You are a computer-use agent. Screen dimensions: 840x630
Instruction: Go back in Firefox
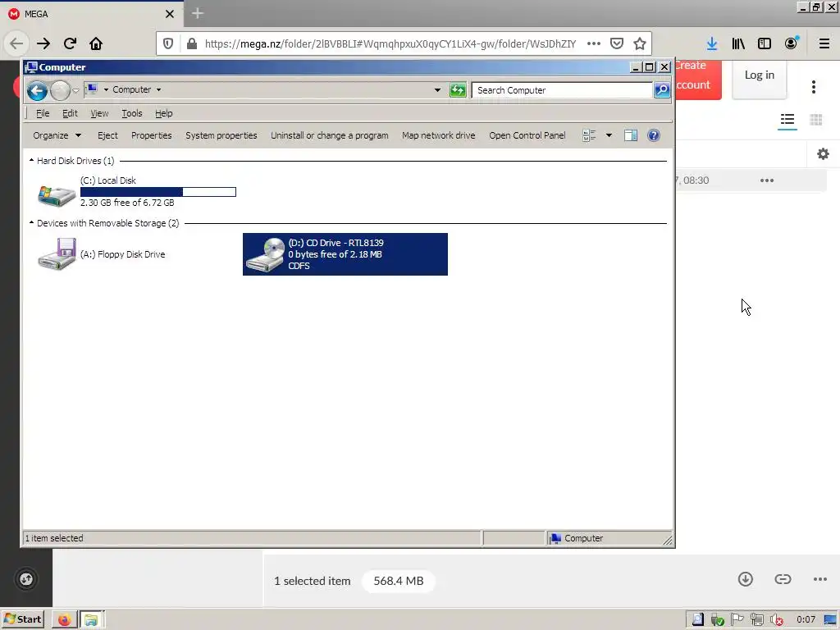pos(16,43)
